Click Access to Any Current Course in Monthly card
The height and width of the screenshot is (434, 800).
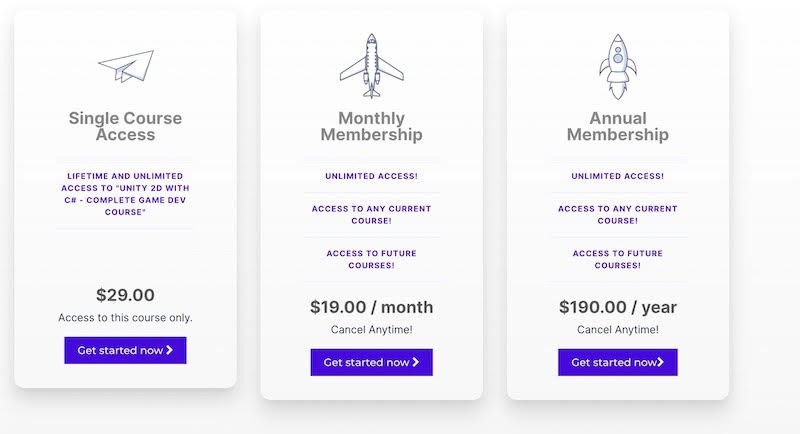[x=371, y=215]
